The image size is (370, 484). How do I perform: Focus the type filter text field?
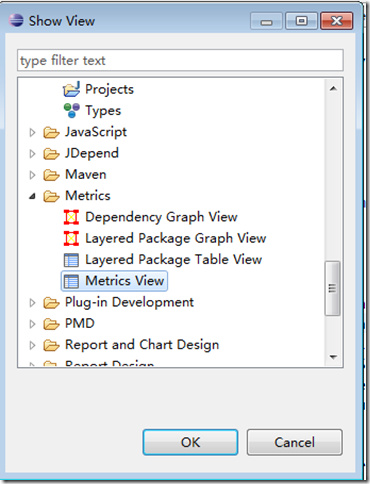click(180, 60)
